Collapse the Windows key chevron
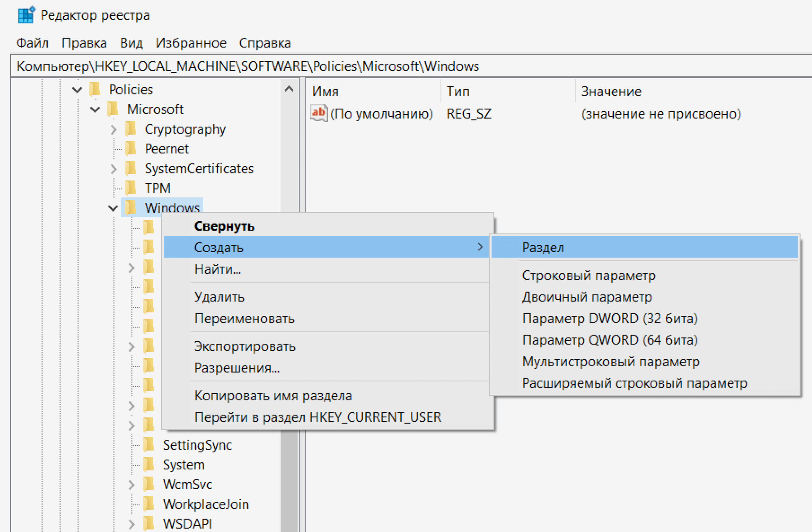Screen dimensions: 812x532 coord(113,208)
